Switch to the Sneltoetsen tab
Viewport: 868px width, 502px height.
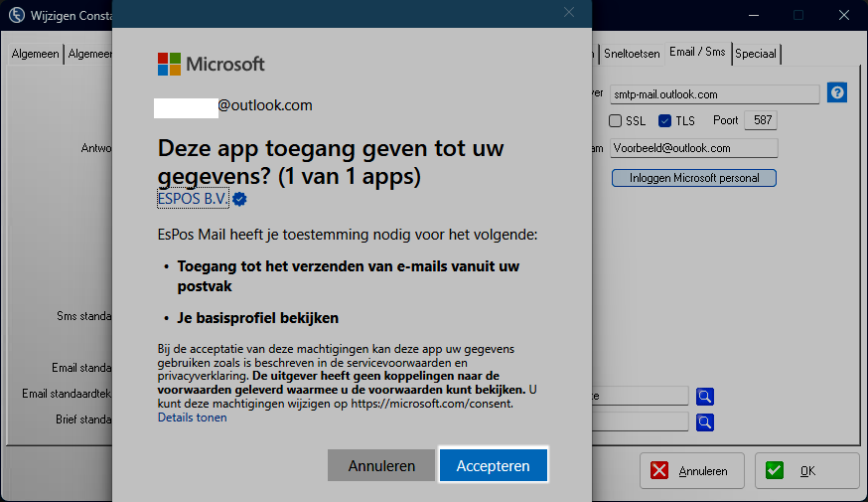[632, 54]
